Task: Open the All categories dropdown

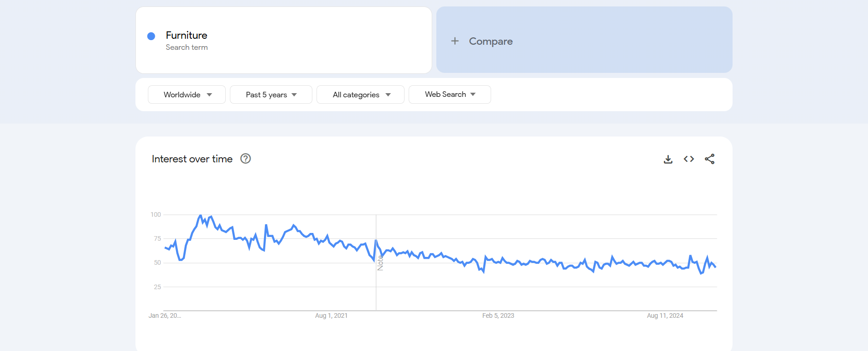Action: tap(360, 95)
